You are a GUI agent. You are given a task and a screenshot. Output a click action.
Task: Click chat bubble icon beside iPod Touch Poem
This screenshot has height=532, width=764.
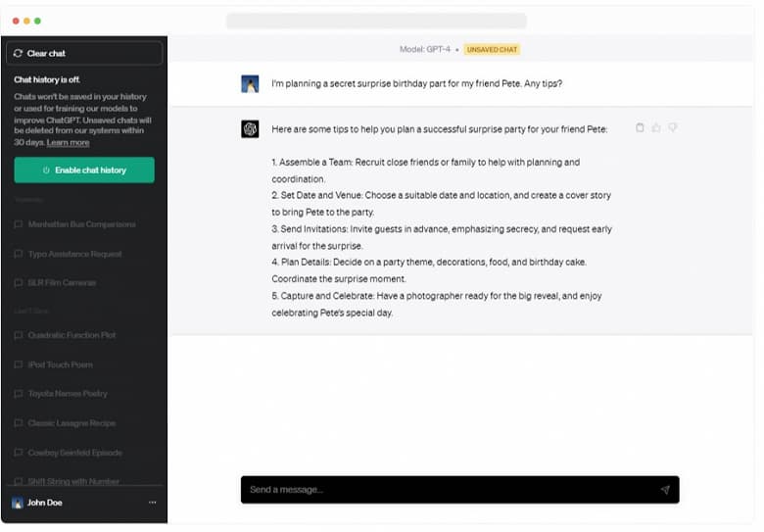pyautogui.click(x=19, y=364)
